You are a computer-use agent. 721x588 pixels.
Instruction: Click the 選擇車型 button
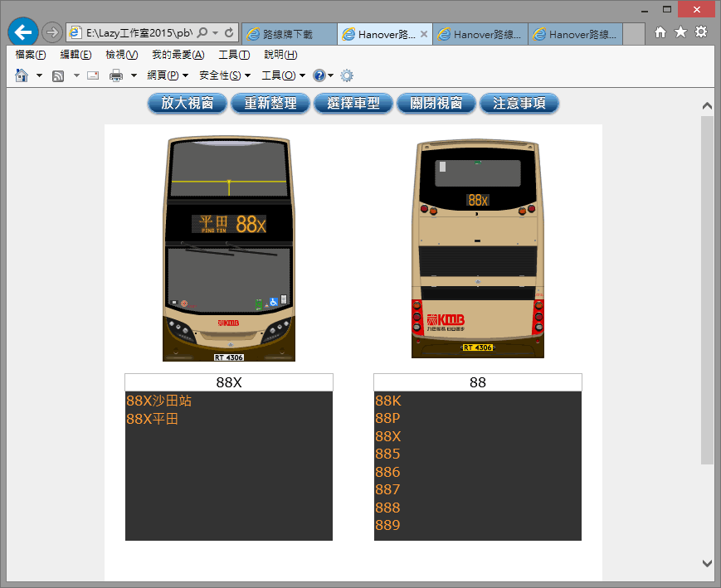tap(353, 103)
